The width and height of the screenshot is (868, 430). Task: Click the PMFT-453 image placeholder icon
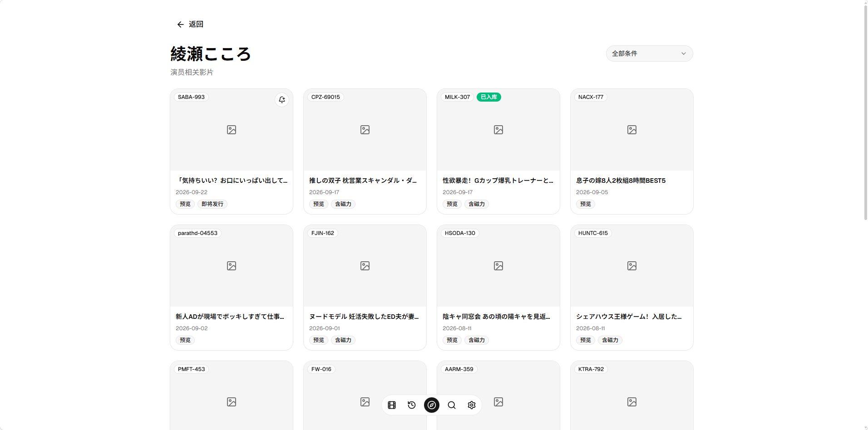[232, 402]
